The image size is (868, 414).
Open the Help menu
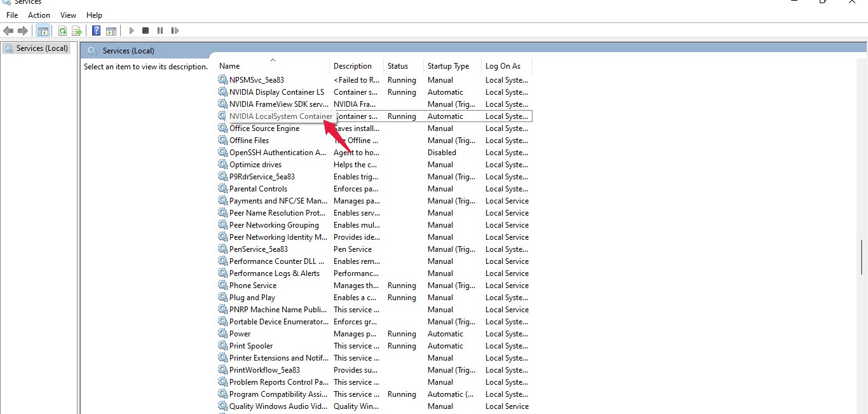(94, 15)
